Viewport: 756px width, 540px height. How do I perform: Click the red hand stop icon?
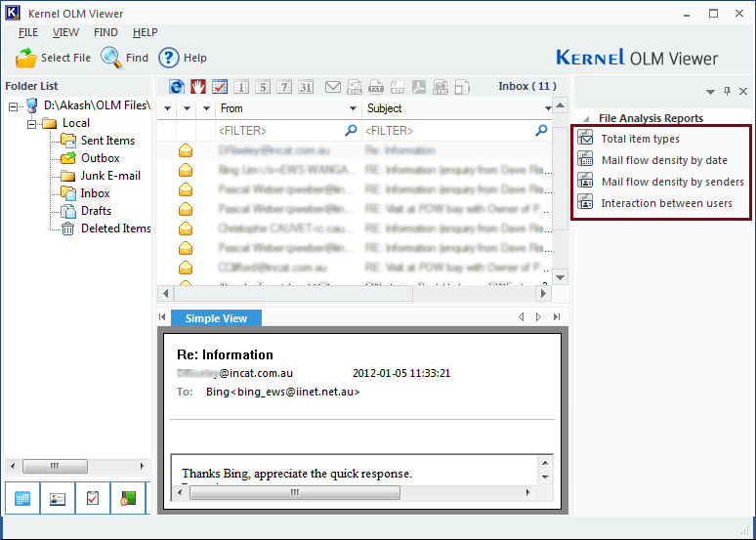click(198, 87)
